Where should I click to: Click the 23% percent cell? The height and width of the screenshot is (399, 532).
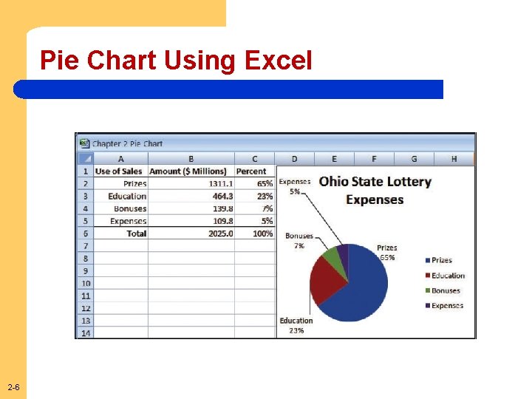pos(254,196)
